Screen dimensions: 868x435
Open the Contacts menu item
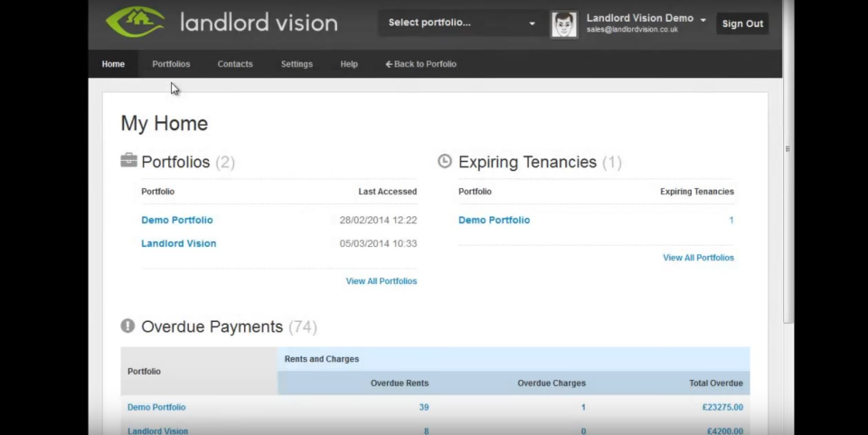click(x=235, y=64)
